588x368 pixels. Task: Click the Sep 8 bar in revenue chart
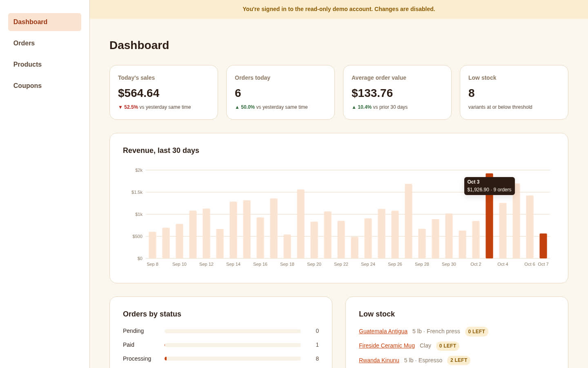pos(152,245)
